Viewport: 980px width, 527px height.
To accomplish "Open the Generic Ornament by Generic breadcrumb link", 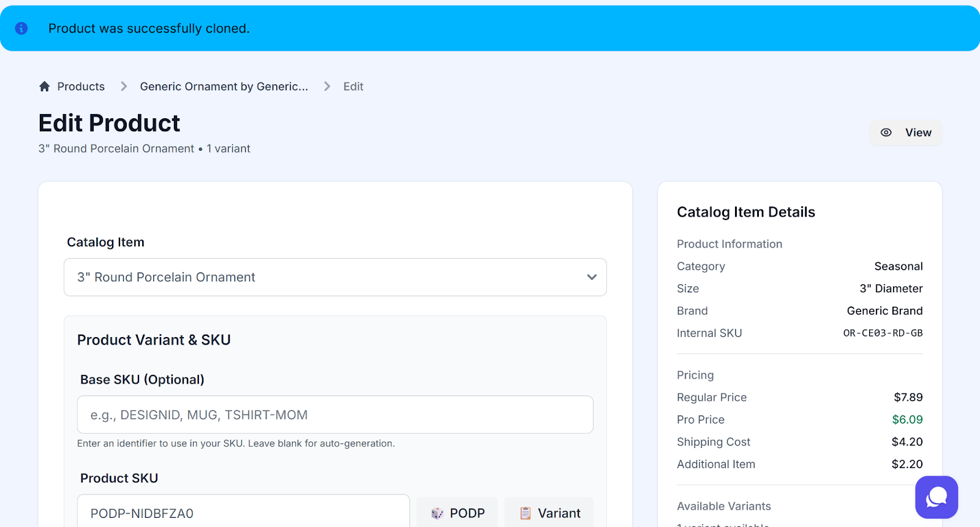I will pos(224,86).
